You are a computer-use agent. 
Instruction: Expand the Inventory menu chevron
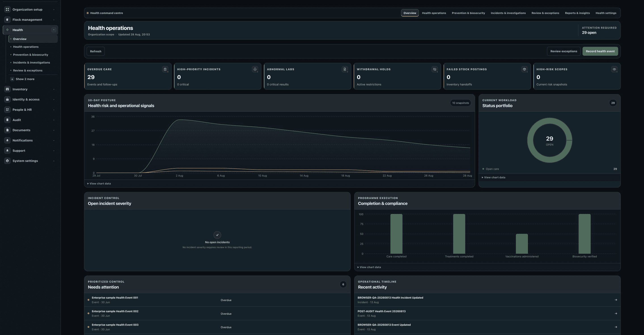click(x=54, y=89)
